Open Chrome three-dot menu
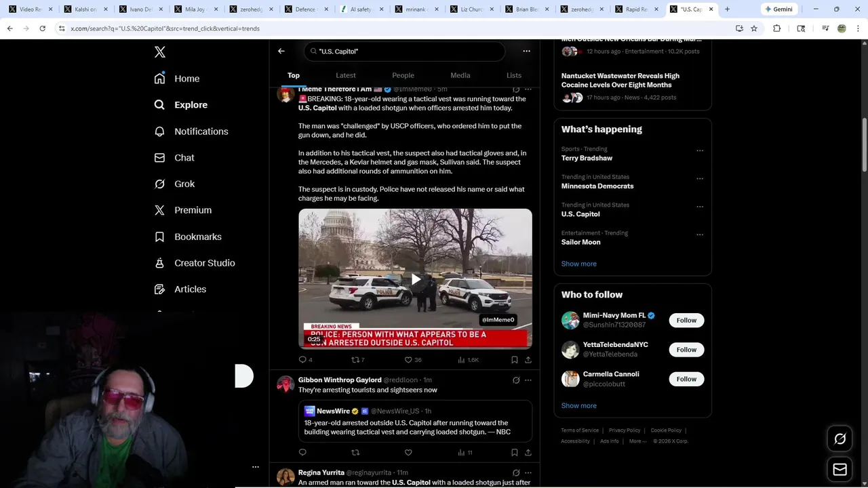 coord(857,28)
